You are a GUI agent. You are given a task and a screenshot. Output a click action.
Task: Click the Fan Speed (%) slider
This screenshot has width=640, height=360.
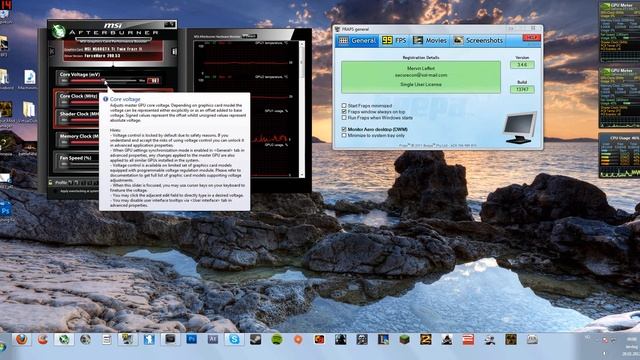pos(84,164)
